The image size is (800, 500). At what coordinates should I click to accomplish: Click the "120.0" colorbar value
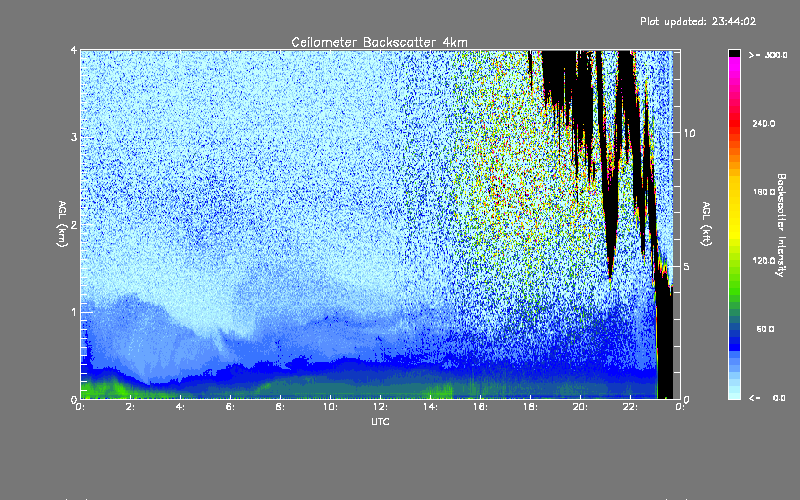point(764,261)
